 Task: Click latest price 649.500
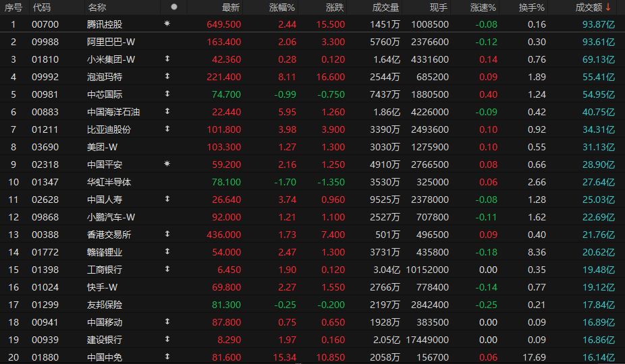pyautogui.click(x=223, y=24)
